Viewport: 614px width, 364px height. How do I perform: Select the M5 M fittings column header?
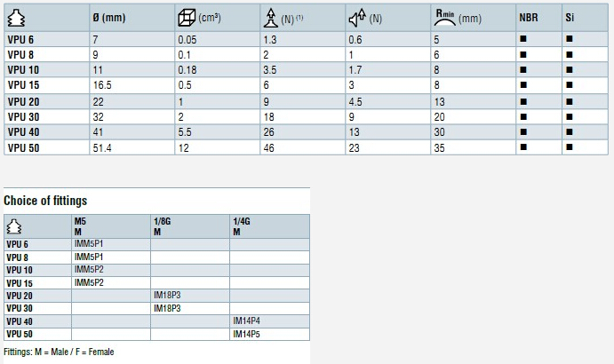click(x=80, y=226)
